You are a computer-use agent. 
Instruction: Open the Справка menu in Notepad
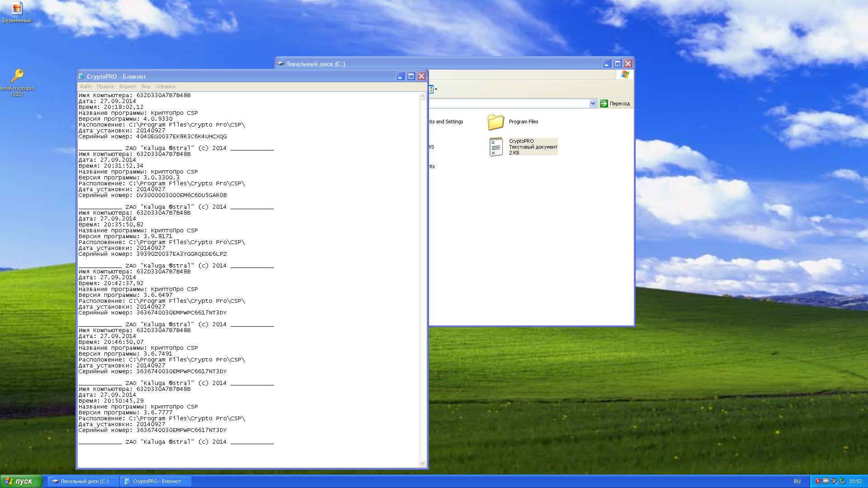(165, 86)
